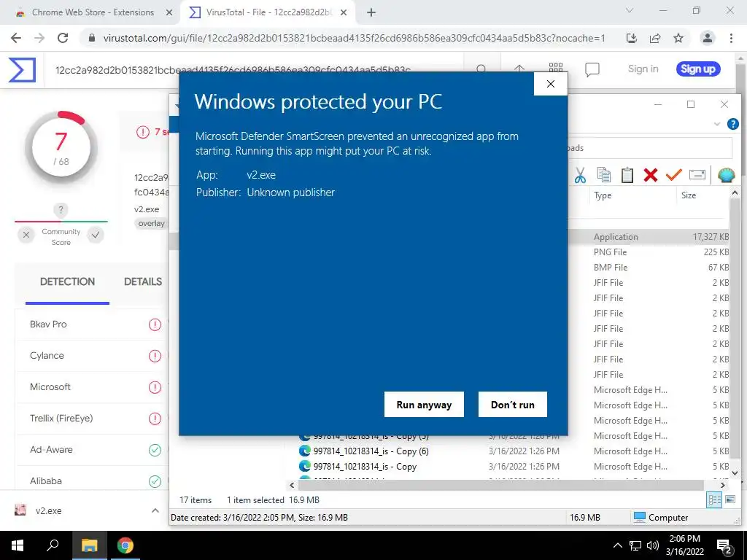
Task: Click Bkav Pro detection row
Action: (x=93, y=324)
